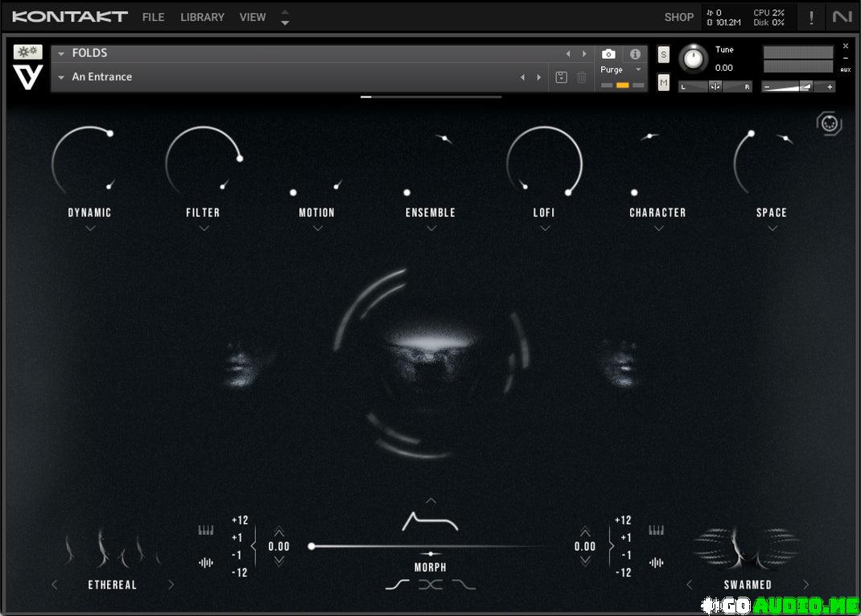Open the VIEW menu

click(253, 17)
